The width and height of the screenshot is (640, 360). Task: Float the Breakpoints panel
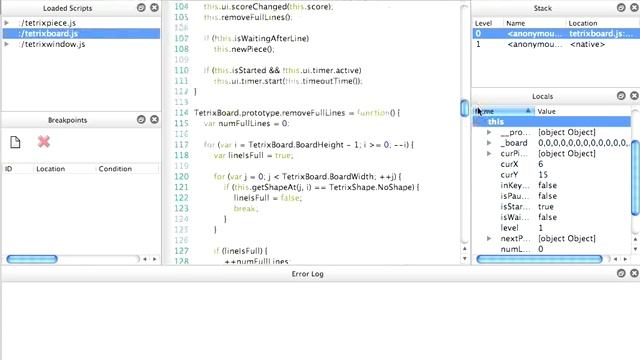141,120
